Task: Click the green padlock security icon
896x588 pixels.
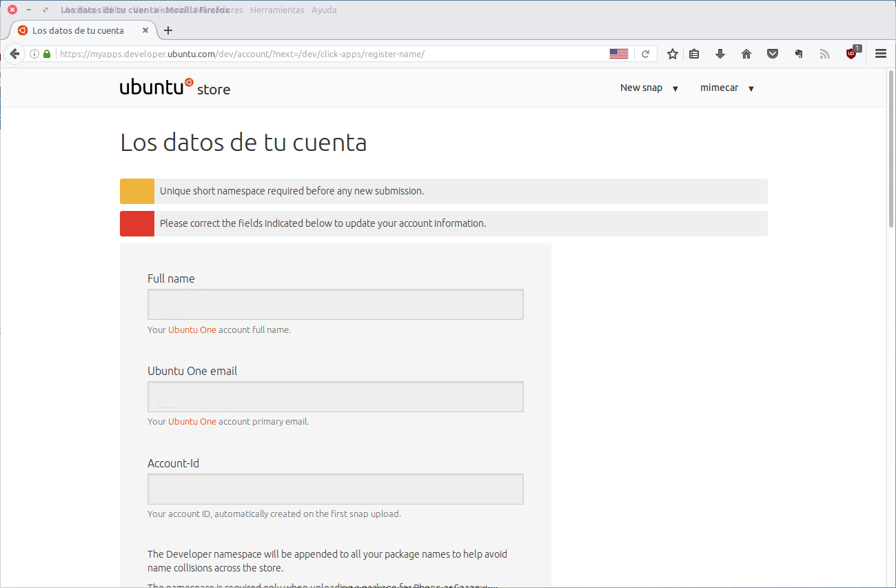Action: (47, 54)
